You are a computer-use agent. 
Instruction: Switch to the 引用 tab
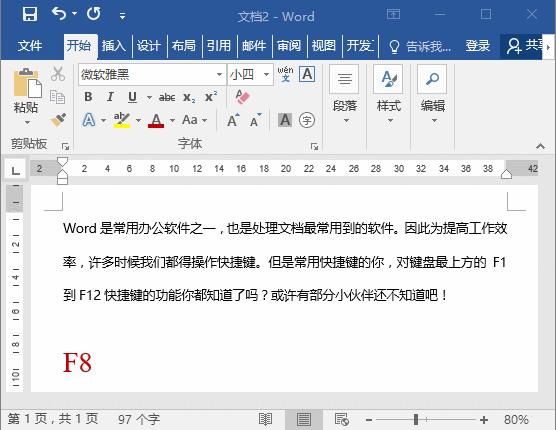click(x=219, y=46)
